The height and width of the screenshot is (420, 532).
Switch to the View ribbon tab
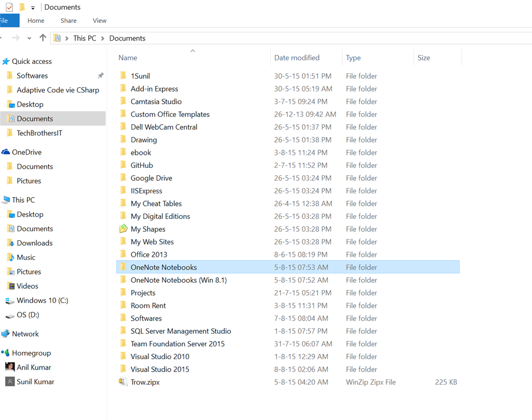click(x=99, y=21)
